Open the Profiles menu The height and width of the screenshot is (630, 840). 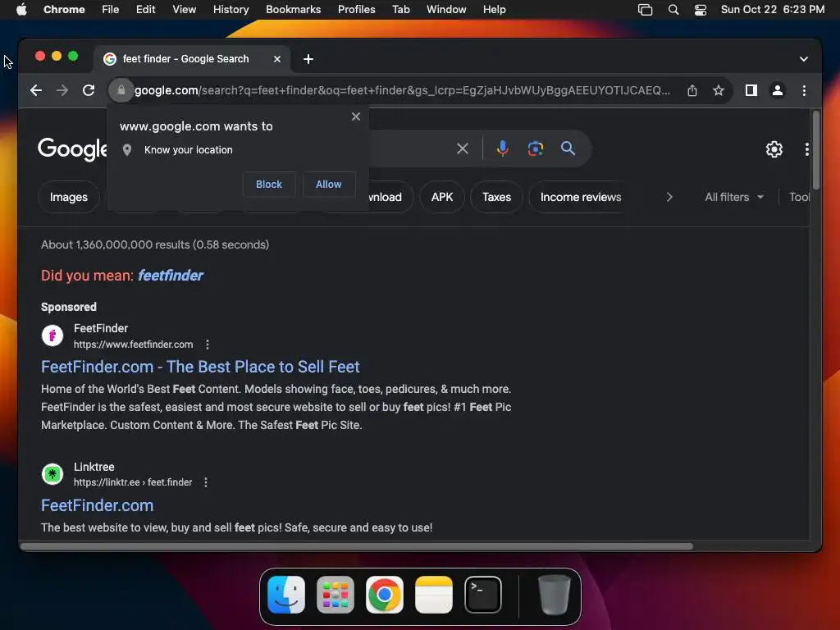pyautogui.click(x=356, y=10)
